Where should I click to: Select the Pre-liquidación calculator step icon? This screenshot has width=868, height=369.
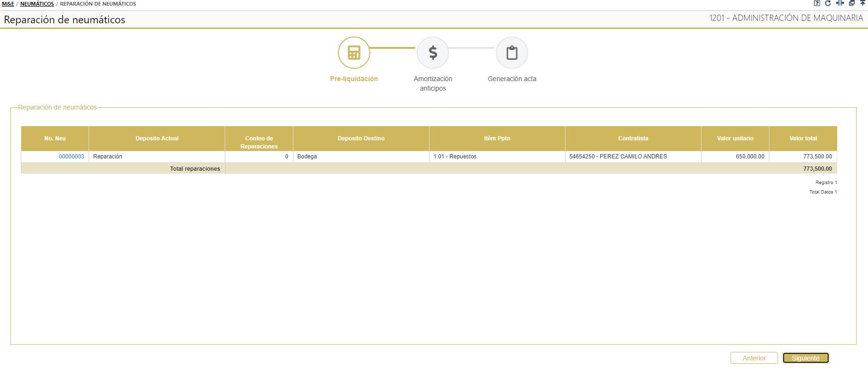click(x=354, y=53)
